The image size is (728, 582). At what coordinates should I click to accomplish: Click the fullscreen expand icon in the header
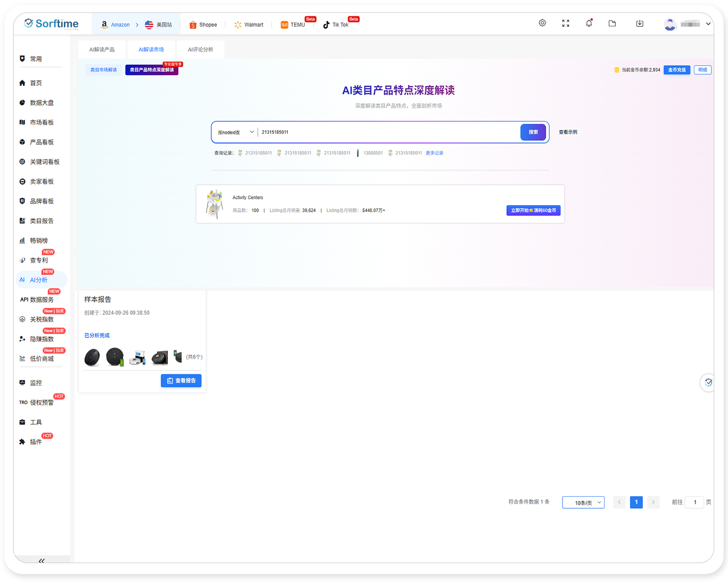[565, 23]
